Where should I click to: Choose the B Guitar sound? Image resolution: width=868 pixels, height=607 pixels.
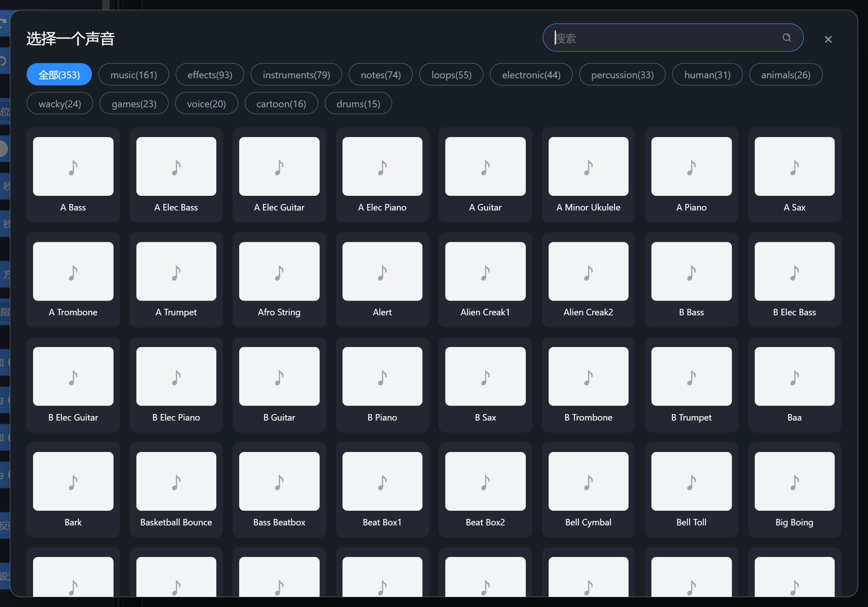[279, 385]
